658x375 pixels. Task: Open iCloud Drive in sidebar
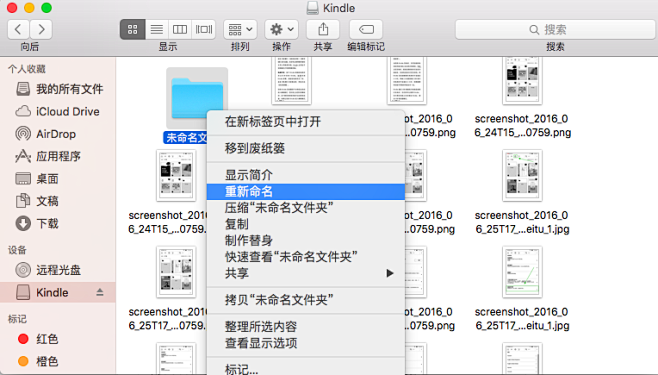pos(59,112)
